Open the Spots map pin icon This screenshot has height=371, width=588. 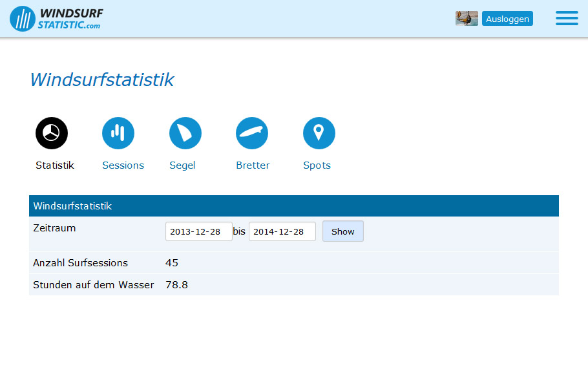click(319, 133)
